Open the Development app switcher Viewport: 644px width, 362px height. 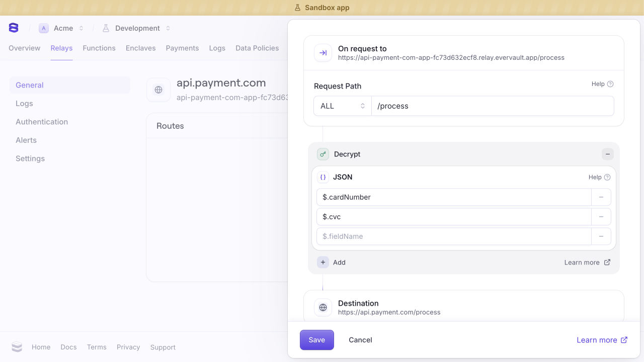(x=136, y=28)
